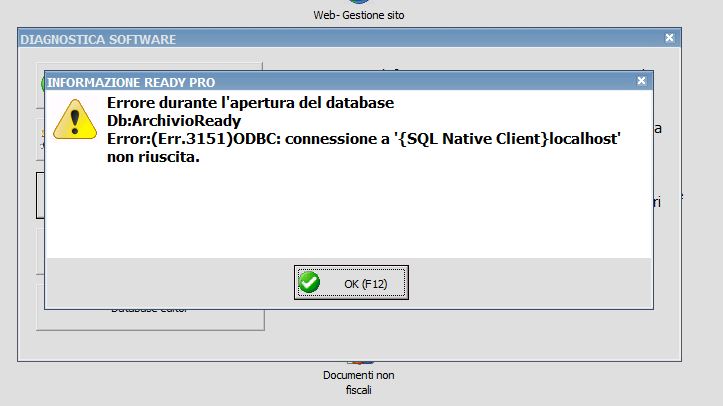Close the Diagnostica Software window

click(669, 38)
